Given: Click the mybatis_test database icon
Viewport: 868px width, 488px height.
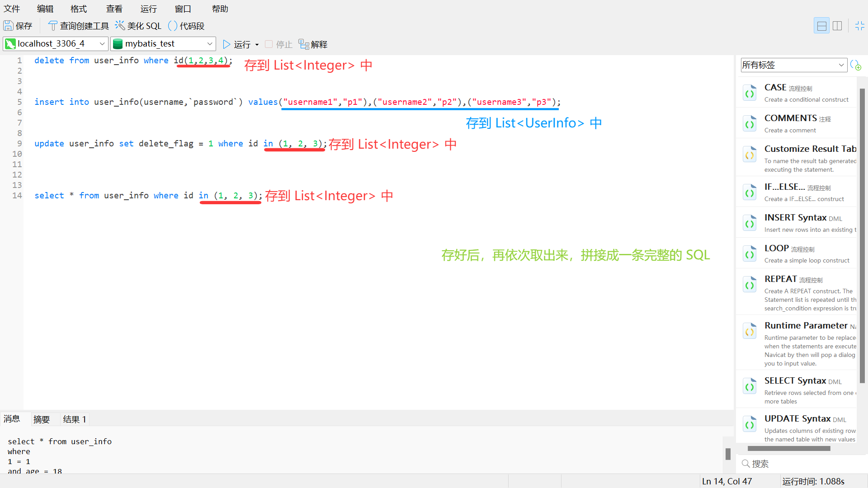Looking at the screenshot, I should coord(118,44).
